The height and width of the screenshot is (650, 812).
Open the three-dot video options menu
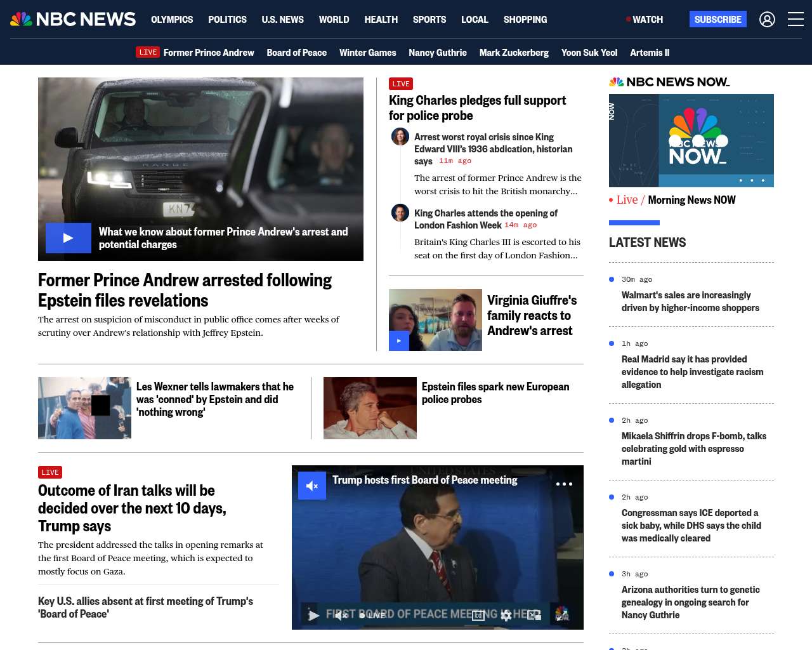pyautogui.click(x=564, y=484)
